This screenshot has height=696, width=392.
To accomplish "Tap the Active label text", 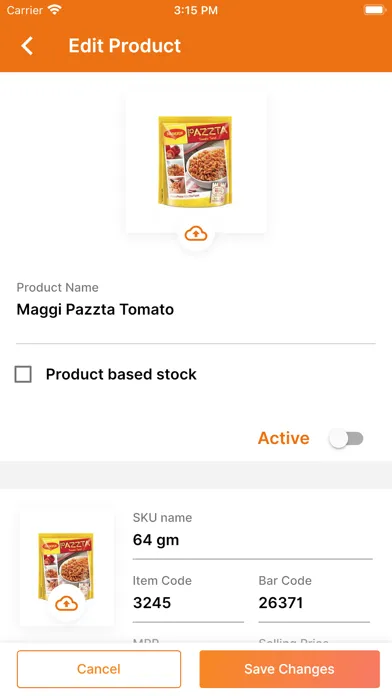I will pyautogui.click(x=284, y=438).
